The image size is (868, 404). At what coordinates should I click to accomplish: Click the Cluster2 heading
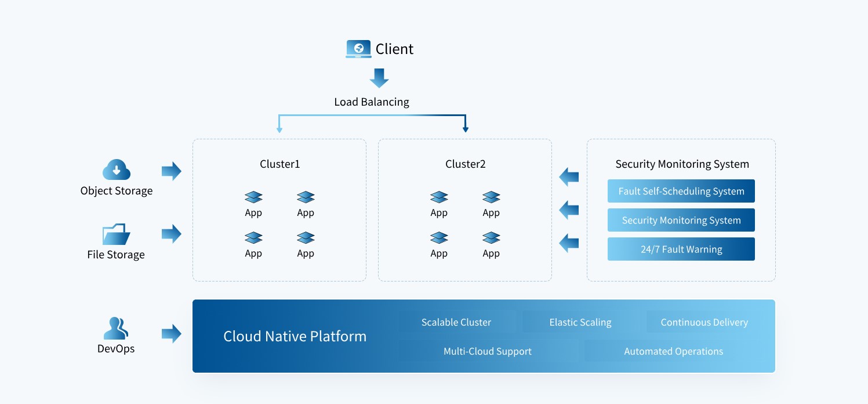click(466, 164)
